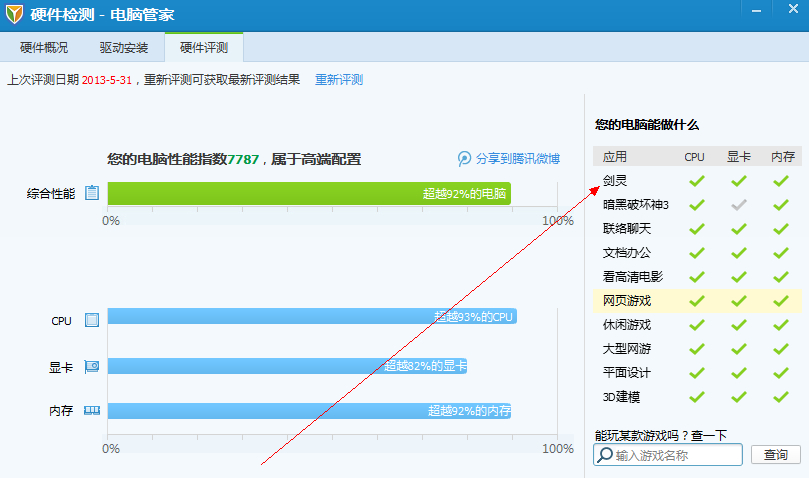Minimize the 硬件检测 window
Screen dimensions: 809x478
pyautogui.click(x=756, y=10)
